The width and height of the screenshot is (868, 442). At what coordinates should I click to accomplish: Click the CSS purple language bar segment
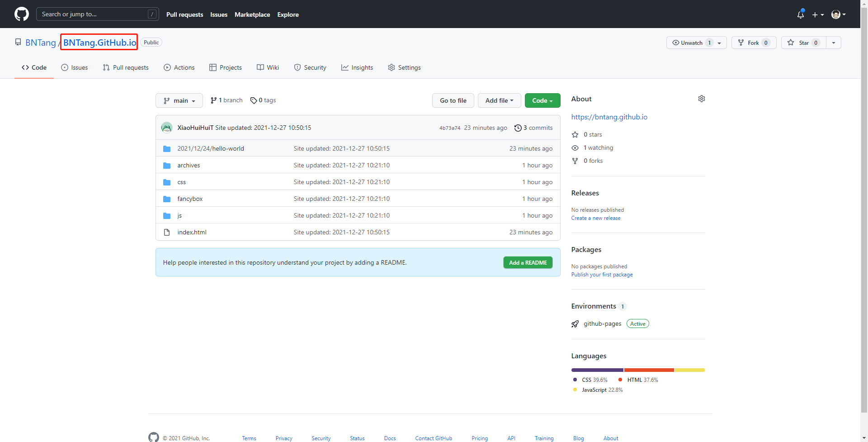pyautogui.click(x=597, y=370)
